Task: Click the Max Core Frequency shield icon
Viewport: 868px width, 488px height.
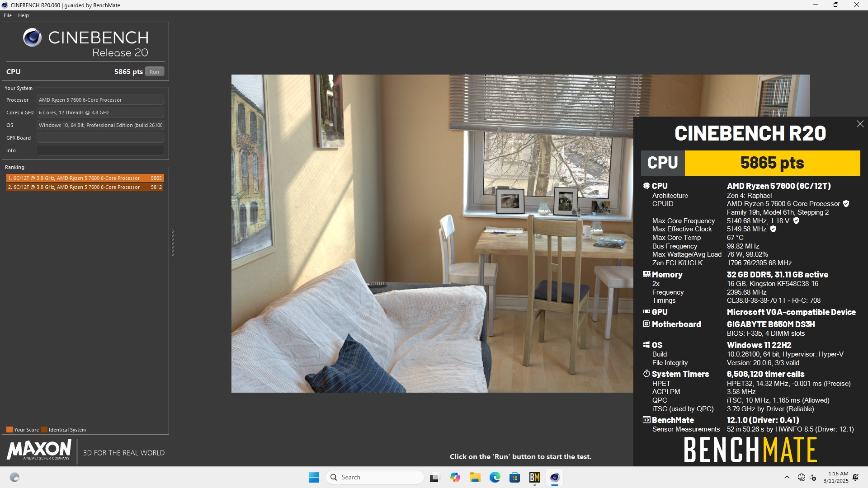Action: 796,221
